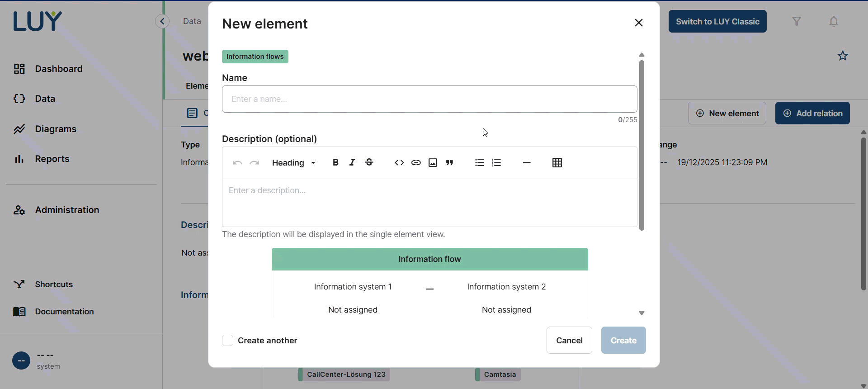Enable the Create another checkbox
868x389 pixels.
228,341
